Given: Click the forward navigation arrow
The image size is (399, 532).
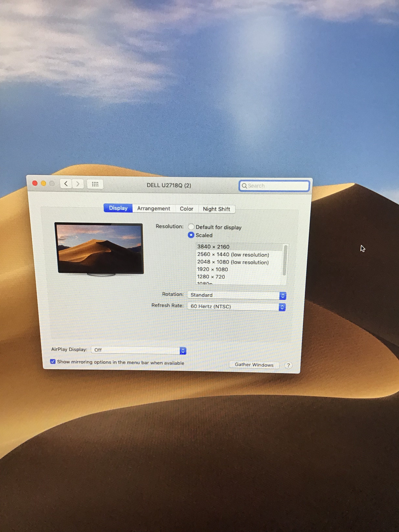Looking at the screenshot, I should pyautogui.click(x=78, y=184).
